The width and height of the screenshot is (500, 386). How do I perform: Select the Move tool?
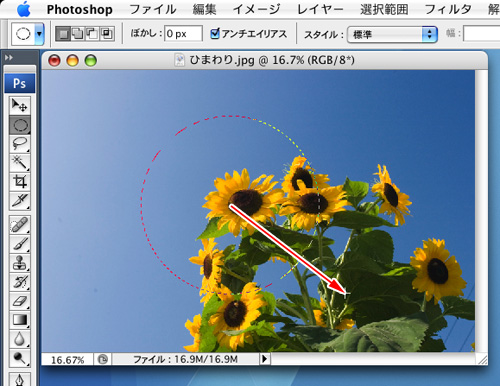point(20,106)
